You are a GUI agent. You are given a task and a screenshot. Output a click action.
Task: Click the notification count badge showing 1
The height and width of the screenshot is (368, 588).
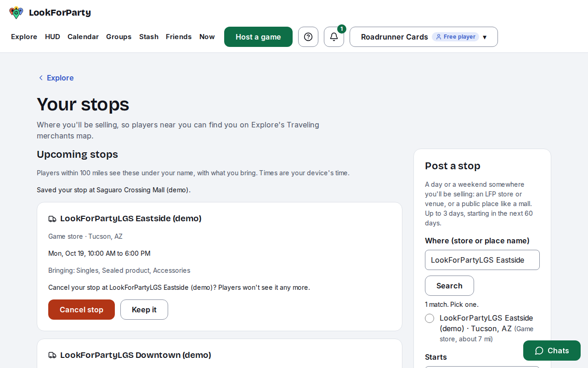coord(342,29)
